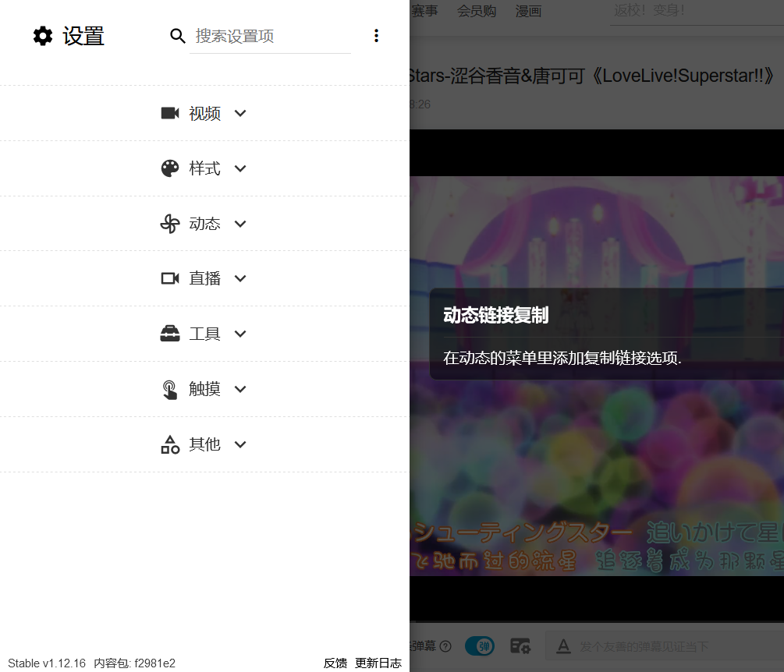
Task: Click the palette icon beside 样式
Action: point(170,168)
